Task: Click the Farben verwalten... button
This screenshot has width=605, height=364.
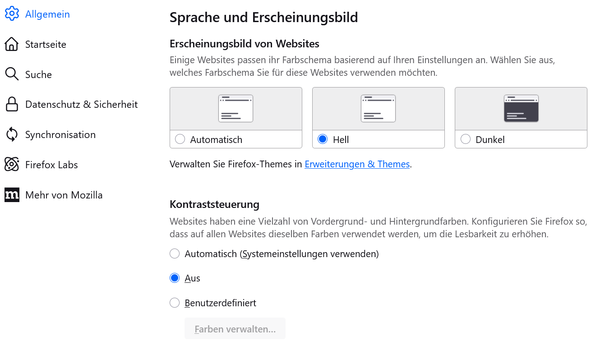Action: pos(235,329)
